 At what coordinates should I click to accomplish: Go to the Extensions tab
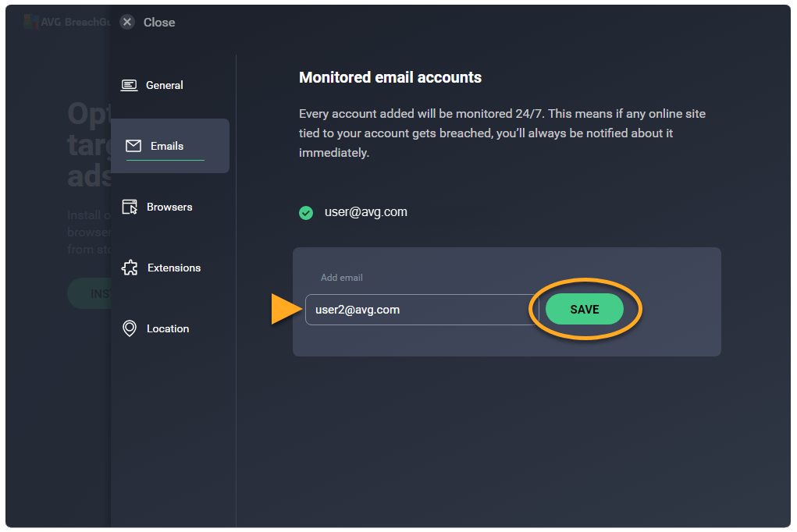point(174,268)
